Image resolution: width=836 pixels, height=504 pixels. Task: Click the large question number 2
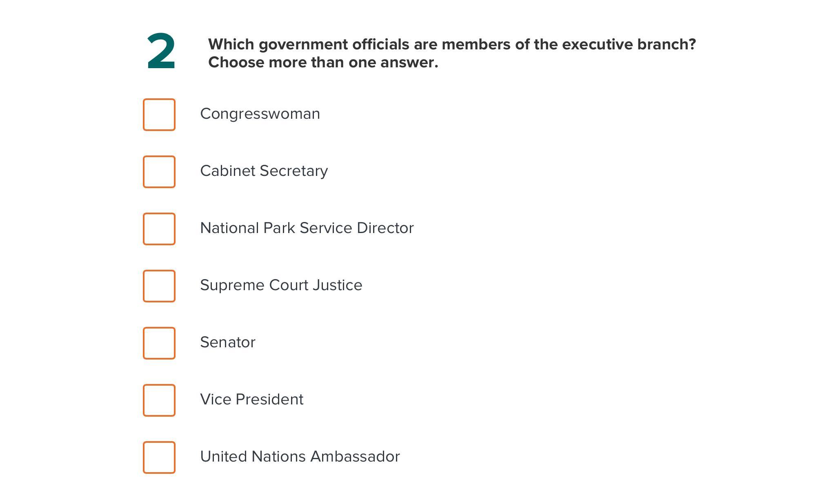[x=161, y=52]
